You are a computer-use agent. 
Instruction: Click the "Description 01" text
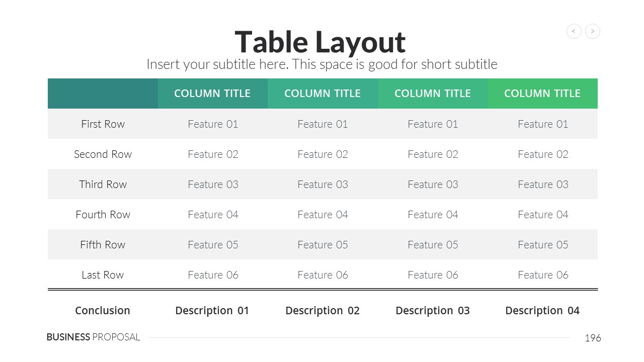tap(212, 311)
